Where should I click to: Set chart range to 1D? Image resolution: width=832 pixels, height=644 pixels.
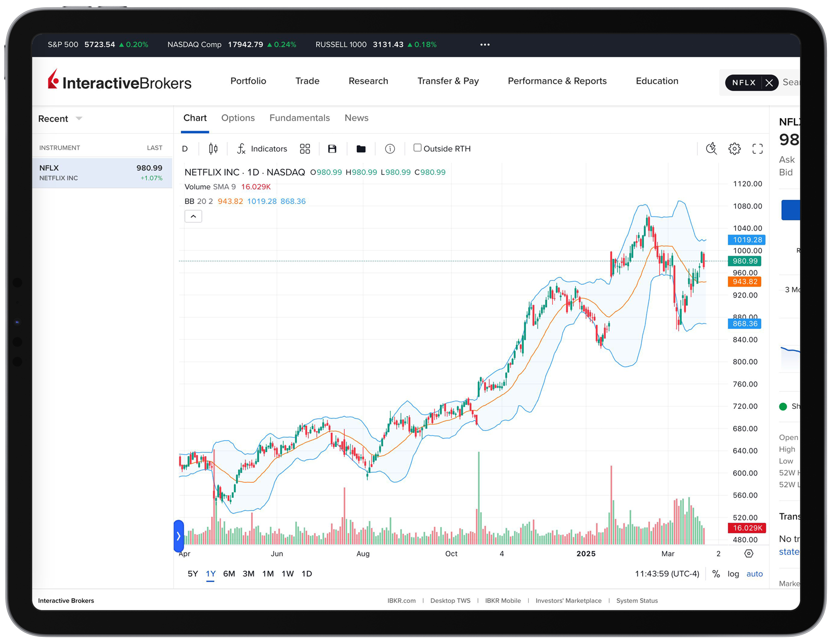(x=307, y=574)
